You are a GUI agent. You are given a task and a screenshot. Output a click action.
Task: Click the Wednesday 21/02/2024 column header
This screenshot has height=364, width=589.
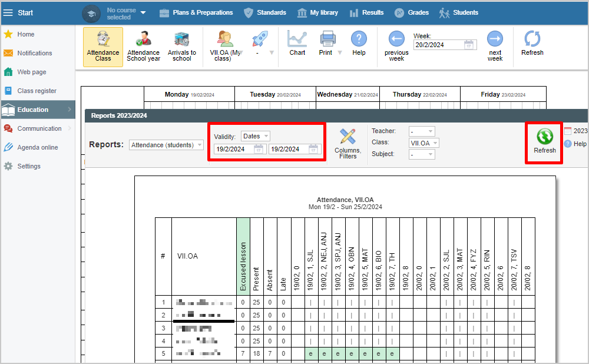coord(348,94)
